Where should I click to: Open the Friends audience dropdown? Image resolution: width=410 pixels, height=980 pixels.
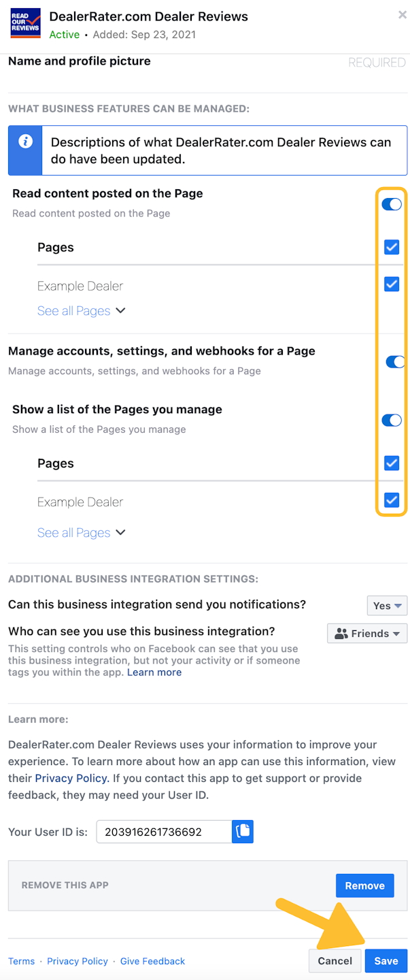(367, 634)
